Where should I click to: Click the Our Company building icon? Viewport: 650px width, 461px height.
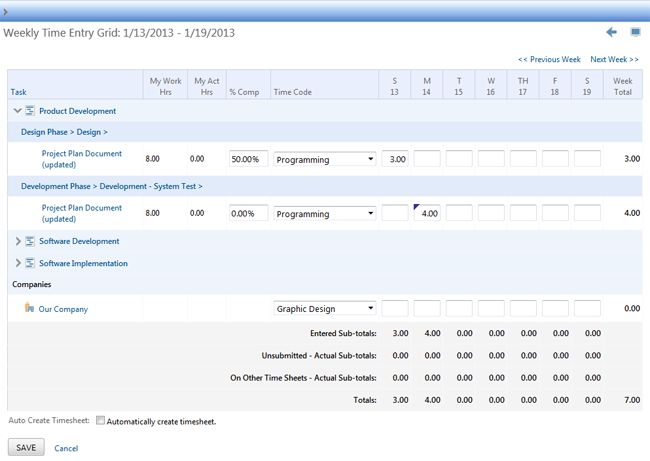click(29, 307)
